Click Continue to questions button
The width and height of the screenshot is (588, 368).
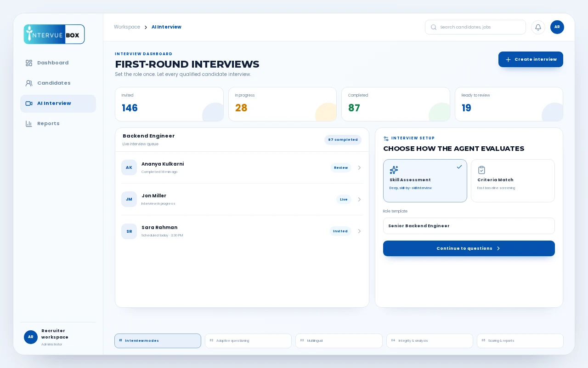click(469, 248)
